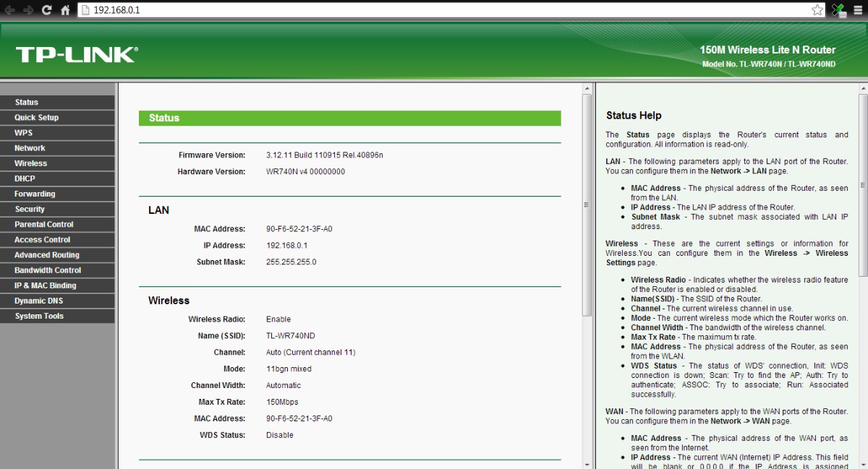Click the extension icon beside the star
This screenshot has height=469, width=868.
point(839,9)
